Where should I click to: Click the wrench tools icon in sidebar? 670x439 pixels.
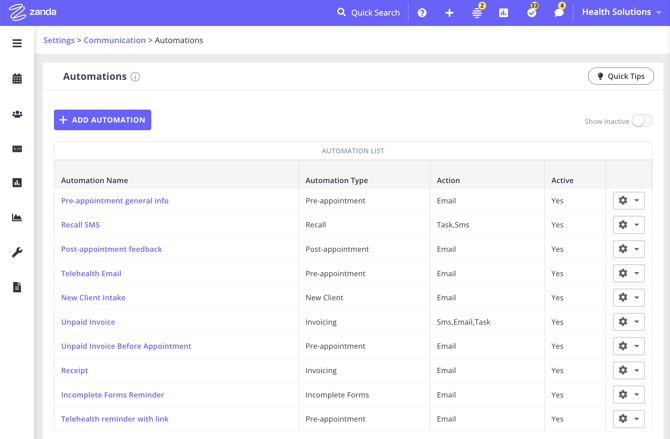coord(17,252)
